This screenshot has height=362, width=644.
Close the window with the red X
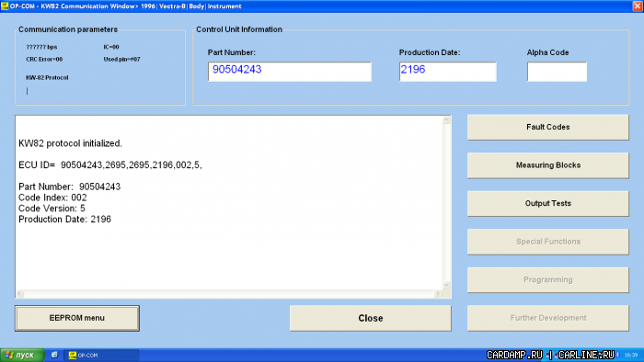(638, 6)
